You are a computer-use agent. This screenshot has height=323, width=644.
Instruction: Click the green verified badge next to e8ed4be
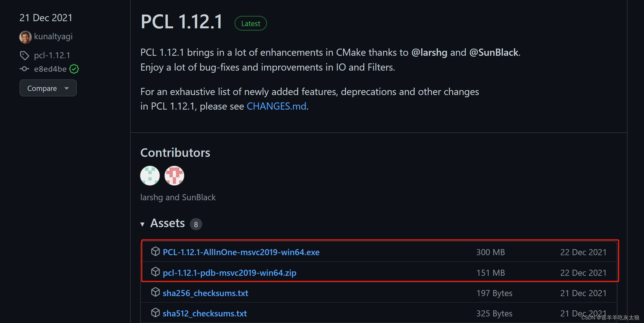point(74,69)
